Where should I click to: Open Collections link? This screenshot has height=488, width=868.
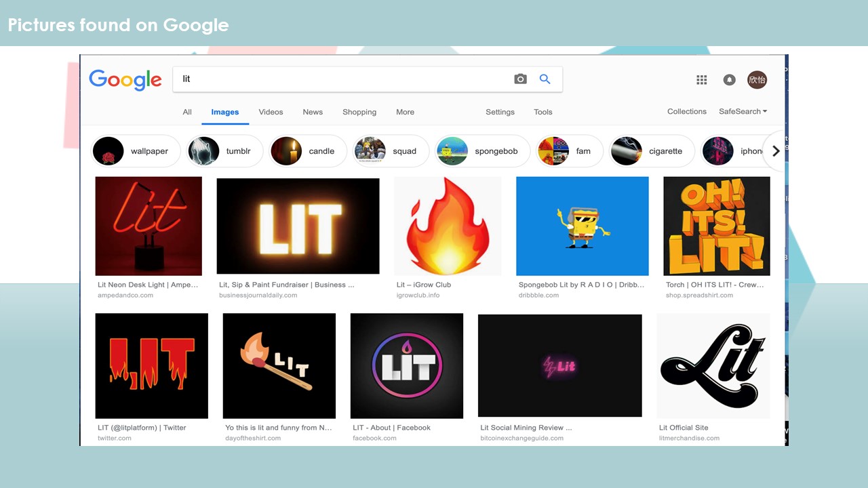point(687,111)
